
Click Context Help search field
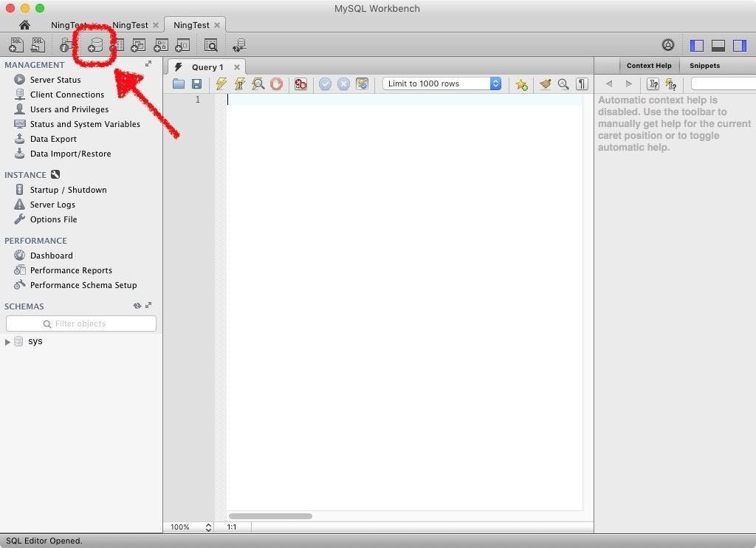coord(724,83)
